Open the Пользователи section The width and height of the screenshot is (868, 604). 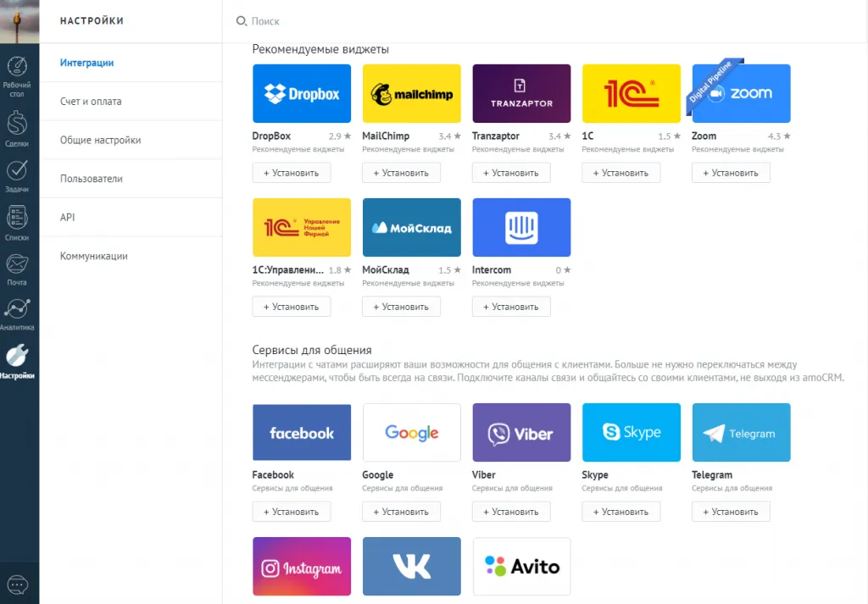92,179
